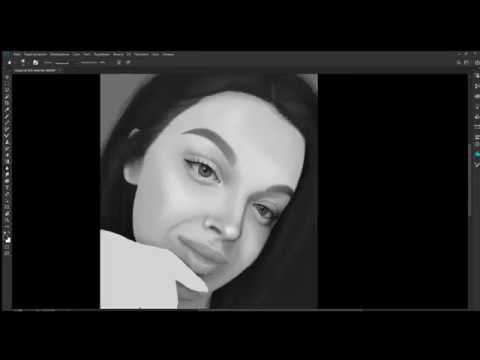Open the workspace switcher dropdown
Screen dimensions: 480x360
tap(466, 62)
